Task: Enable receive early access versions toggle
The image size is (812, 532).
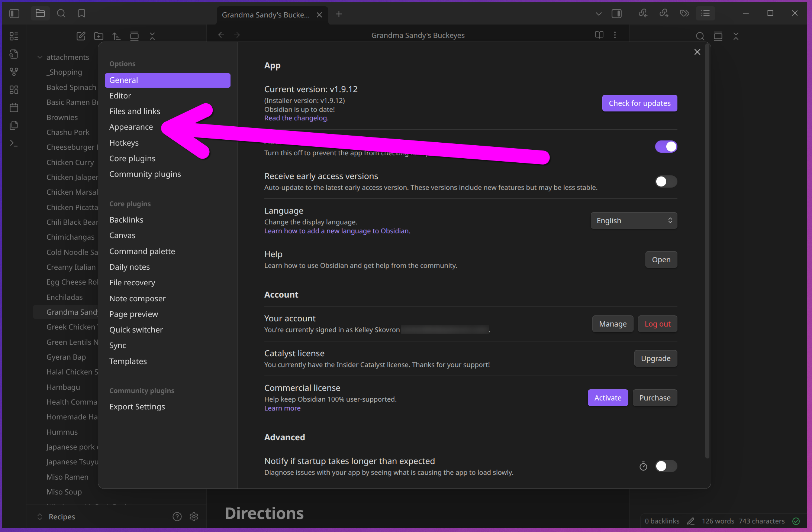Action: pos(666,182)
